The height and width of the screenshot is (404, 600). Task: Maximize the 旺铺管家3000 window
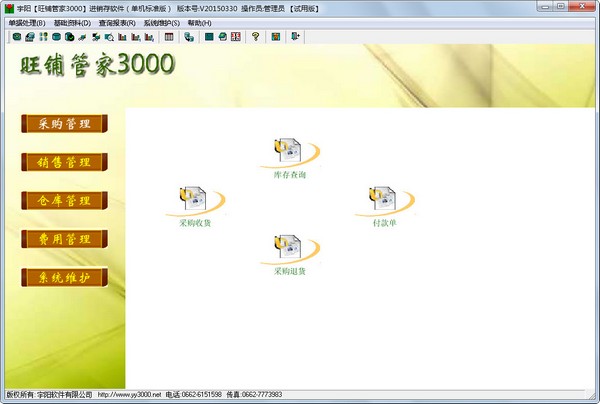click(x=561, y=6)
